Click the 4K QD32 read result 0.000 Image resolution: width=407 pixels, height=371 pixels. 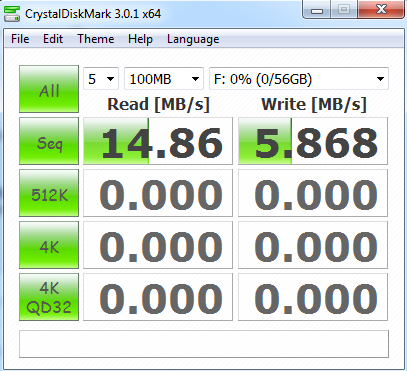tap(158, 297)
